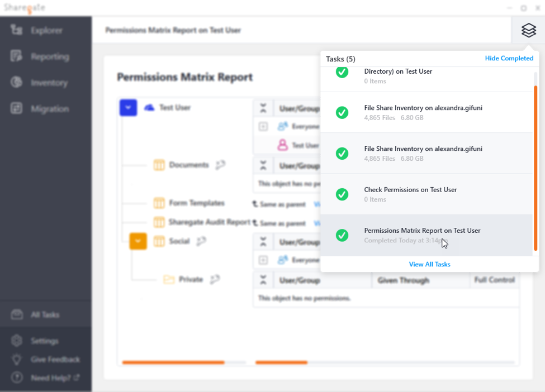The height and width of the screenshot is (392, 545).
Task: Click Everyone group icon in Test User table
Action: [x=283, y=126]
